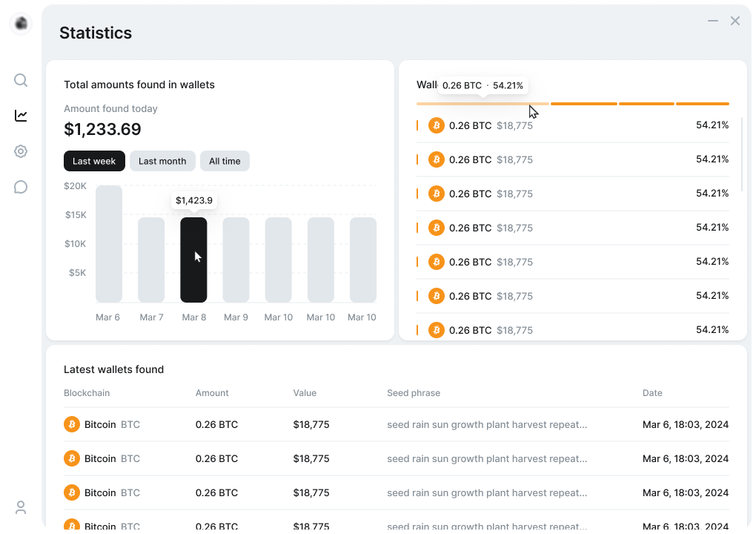Open the search page from the sidebar

[x=21, y=80]
